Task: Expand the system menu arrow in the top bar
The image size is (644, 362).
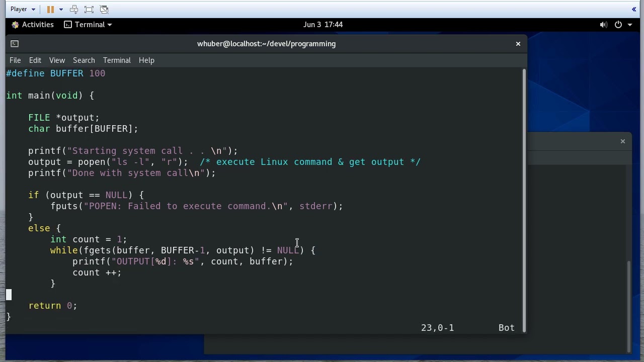Action: 629,25
